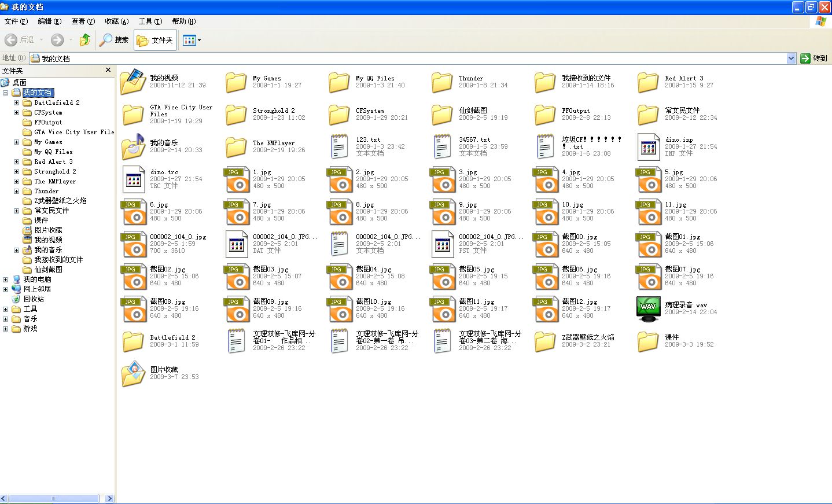Select the 1.jpg image icon
The width and height of the screenshot is (832, 504).
[236, 179]
